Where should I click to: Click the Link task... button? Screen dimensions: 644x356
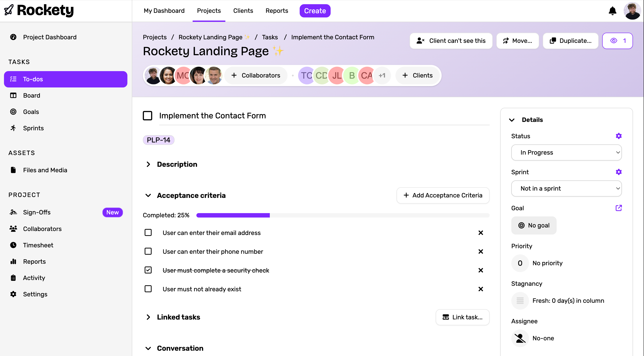[x=462, y=317]
